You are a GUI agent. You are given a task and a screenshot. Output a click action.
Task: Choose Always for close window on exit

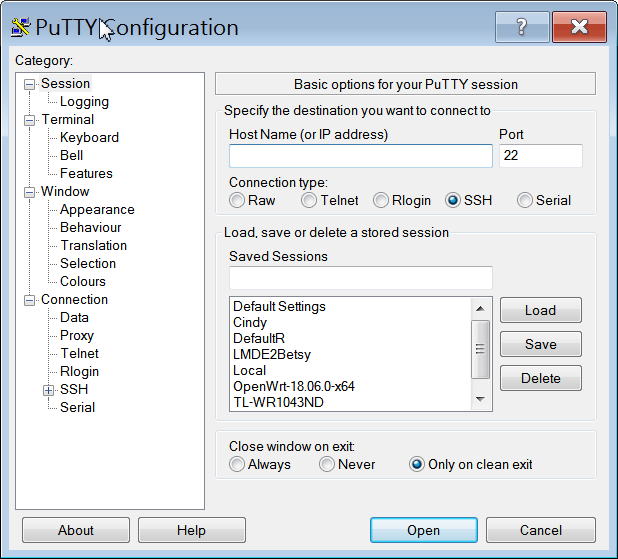pos(237,464)
